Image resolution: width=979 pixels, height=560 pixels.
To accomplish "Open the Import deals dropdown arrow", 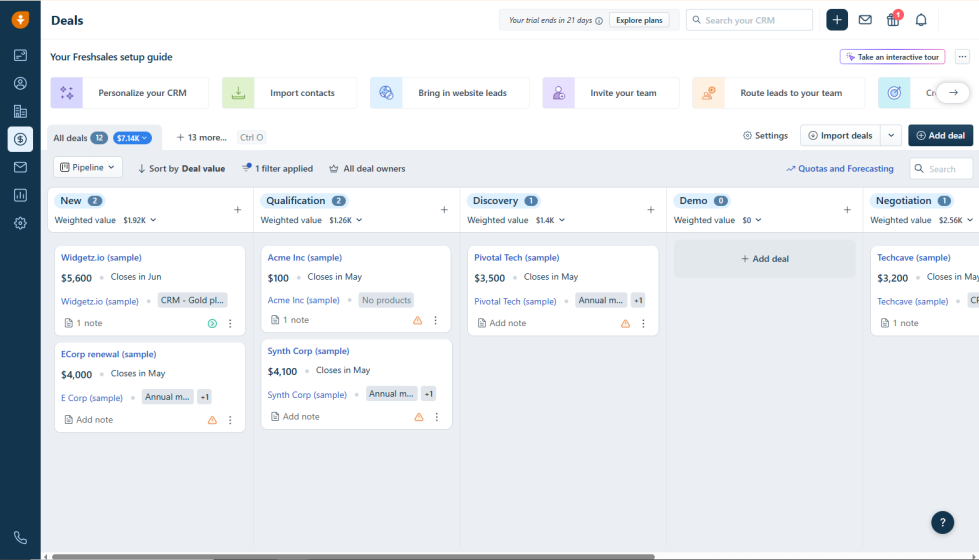I will click(891, 136).
